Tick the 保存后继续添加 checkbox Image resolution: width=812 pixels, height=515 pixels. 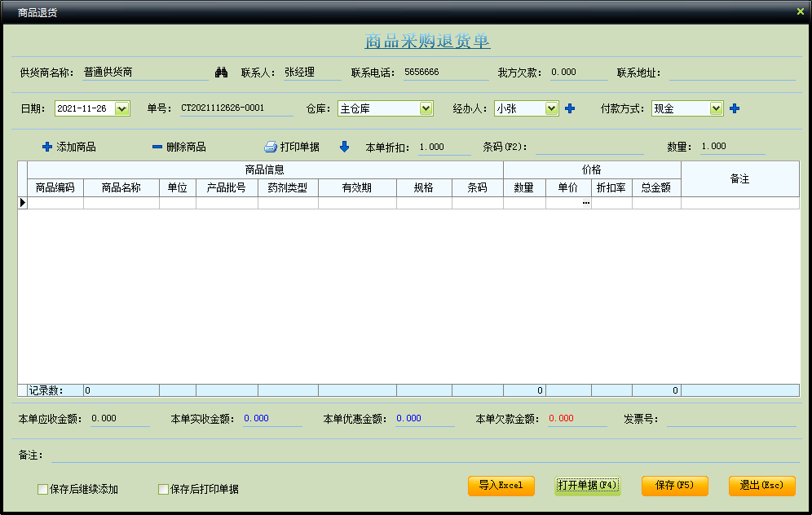(x=43, y=489)
